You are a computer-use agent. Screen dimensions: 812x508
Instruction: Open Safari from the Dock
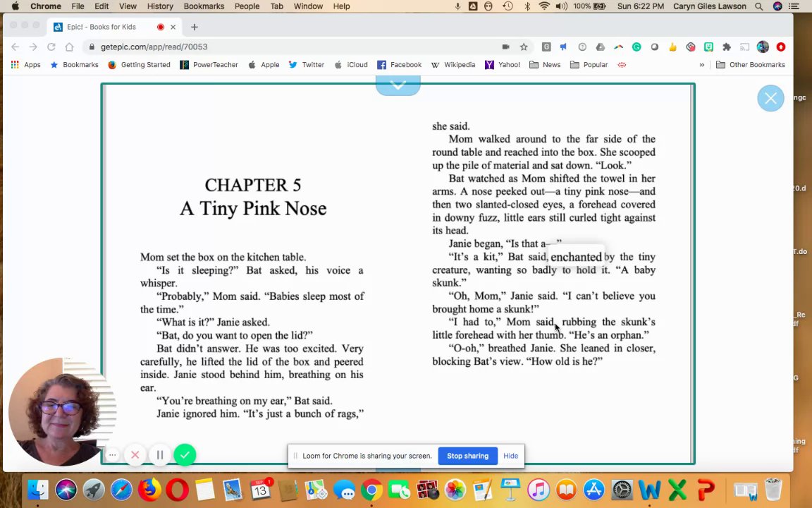pyautogui.click(x=121, y=490)
